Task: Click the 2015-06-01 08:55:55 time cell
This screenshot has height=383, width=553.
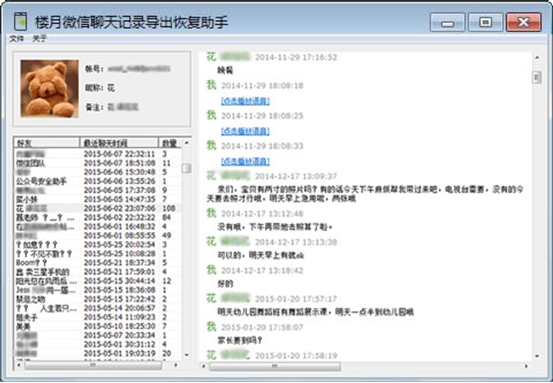Action: pyautogui.click(x=120, y=235)
